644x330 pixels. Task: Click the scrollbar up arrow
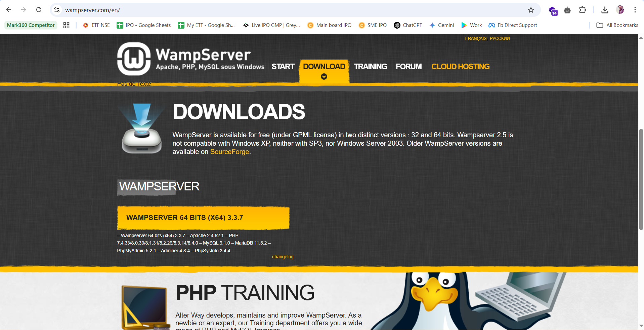[x=641, y=38]
